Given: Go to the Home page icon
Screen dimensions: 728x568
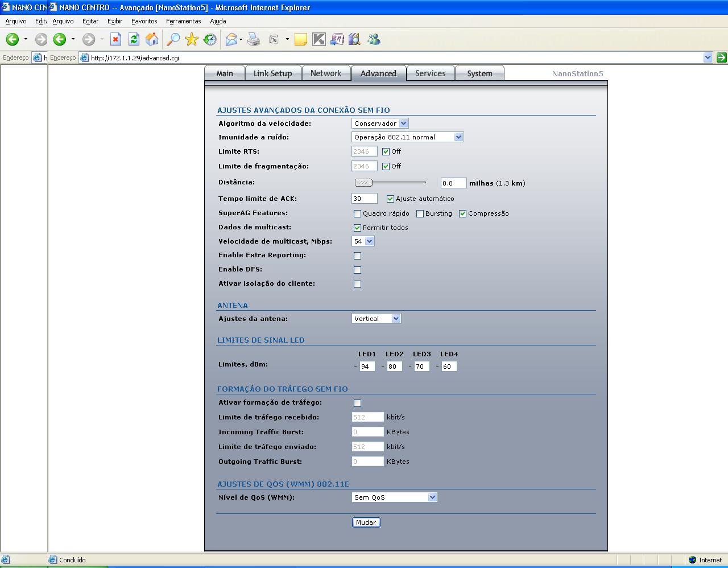Looking at the screenshot, I should click(152, 39).
